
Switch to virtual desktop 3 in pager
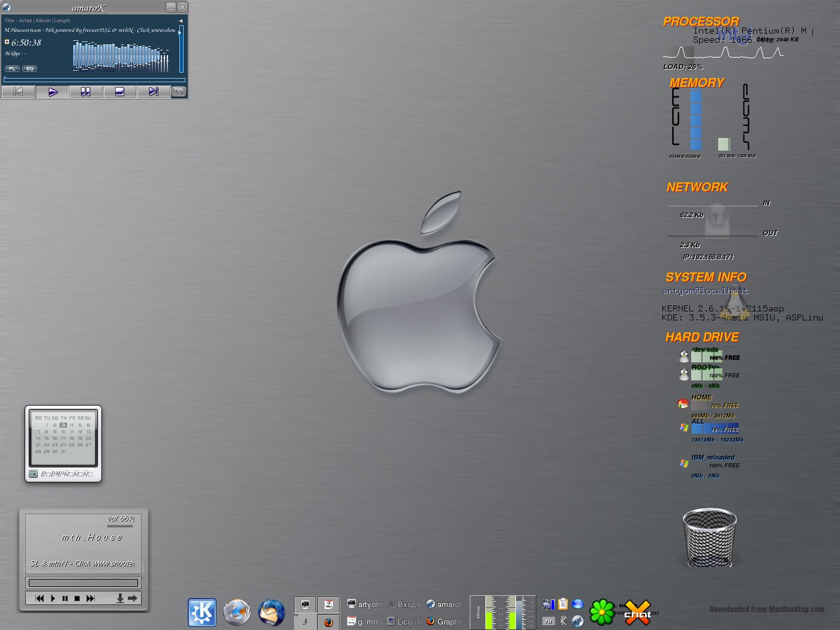pos(305,622)
